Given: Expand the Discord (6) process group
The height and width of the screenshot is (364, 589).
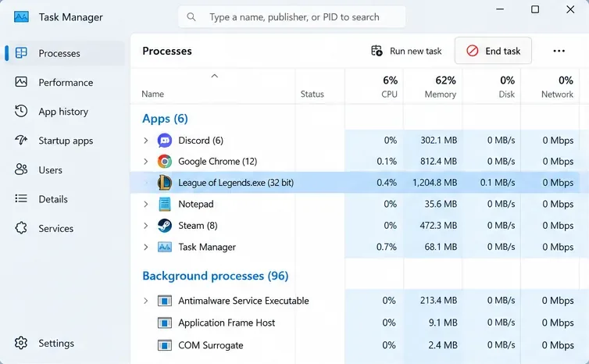Looking at the screenshot, I should pos(146,141).
